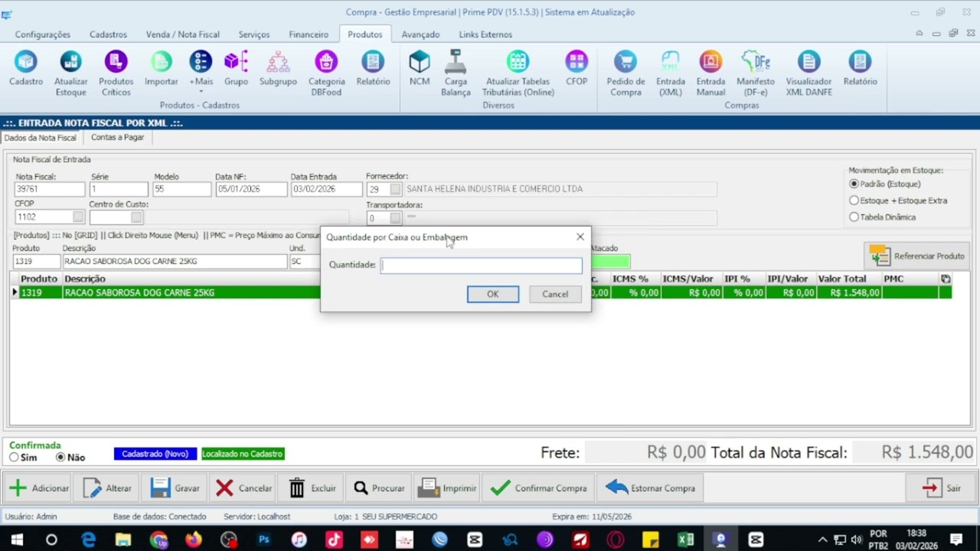Viewport: 980px width, 551px height.
Task: Open the Links Externos menu tab
Action: pos(485,34)
